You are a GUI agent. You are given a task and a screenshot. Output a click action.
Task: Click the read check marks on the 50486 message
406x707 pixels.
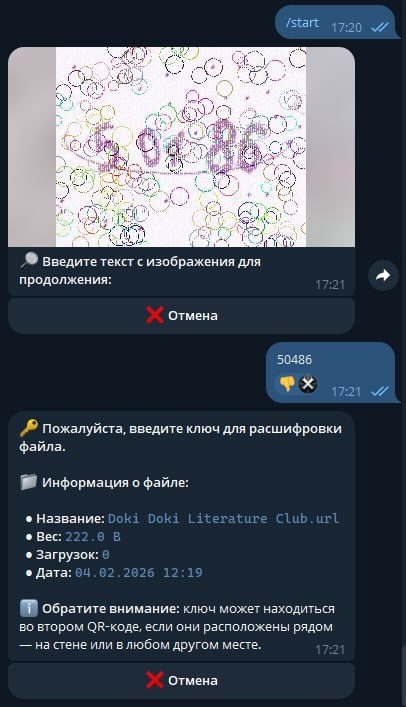[379, 391]
